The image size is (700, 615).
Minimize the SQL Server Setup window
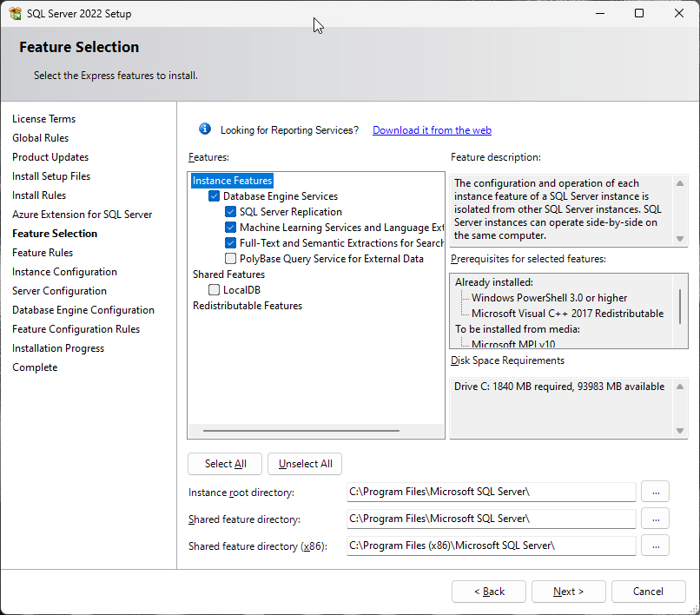599,14
